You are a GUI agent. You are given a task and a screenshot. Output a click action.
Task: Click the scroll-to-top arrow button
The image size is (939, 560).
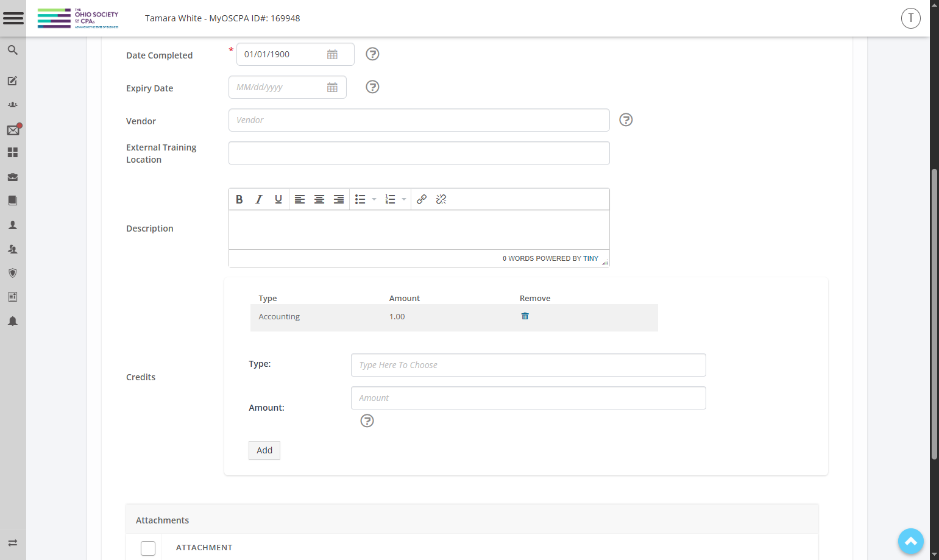[911, 541]
